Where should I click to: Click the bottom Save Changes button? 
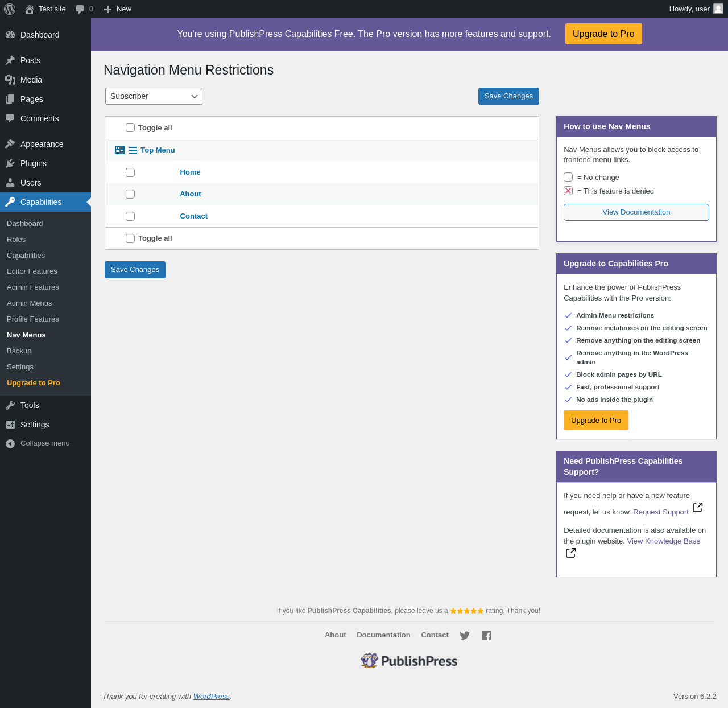[x=135, y=270]
